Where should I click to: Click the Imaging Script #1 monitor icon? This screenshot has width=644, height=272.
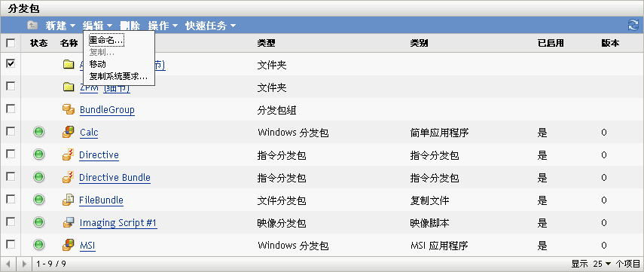[x=69, y=222]
